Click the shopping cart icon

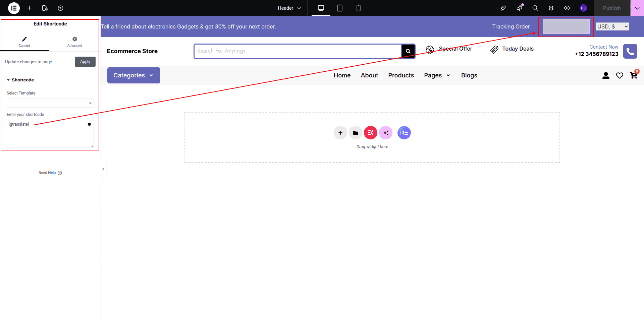(633, 75)
